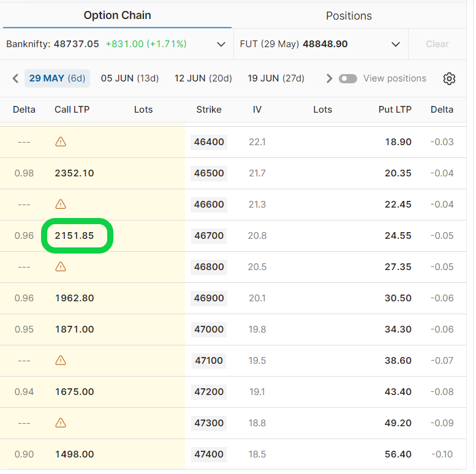Click the 46500 strike price
The image size is (476, 474).
pos(209,173)
